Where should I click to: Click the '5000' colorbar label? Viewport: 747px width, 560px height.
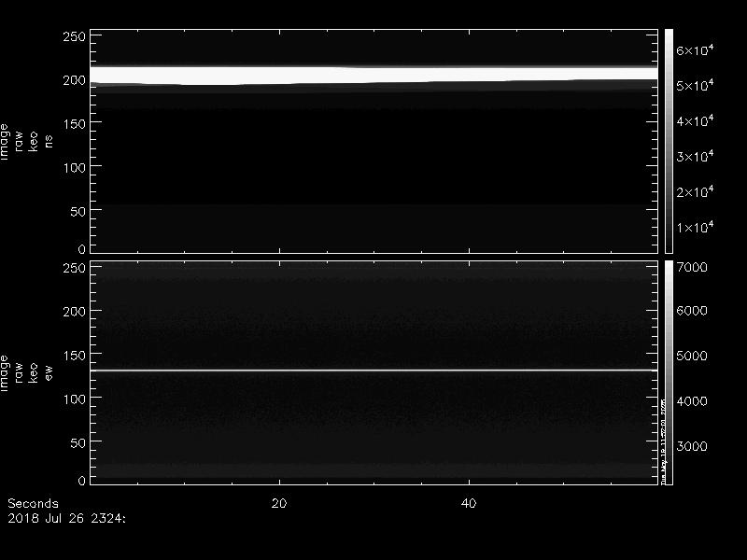(x=692, y=356)
